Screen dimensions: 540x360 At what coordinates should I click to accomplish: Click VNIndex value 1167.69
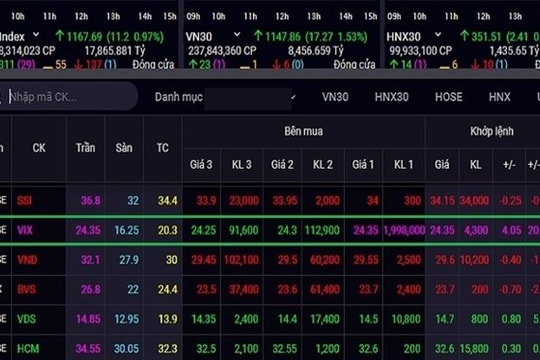[85, 37]
